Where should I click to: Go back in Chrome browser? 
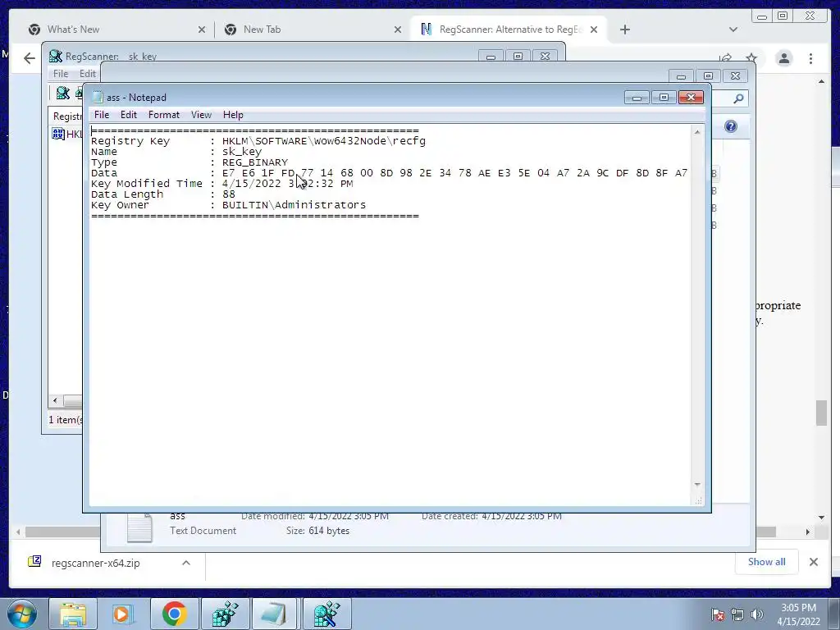coord(29,58)
